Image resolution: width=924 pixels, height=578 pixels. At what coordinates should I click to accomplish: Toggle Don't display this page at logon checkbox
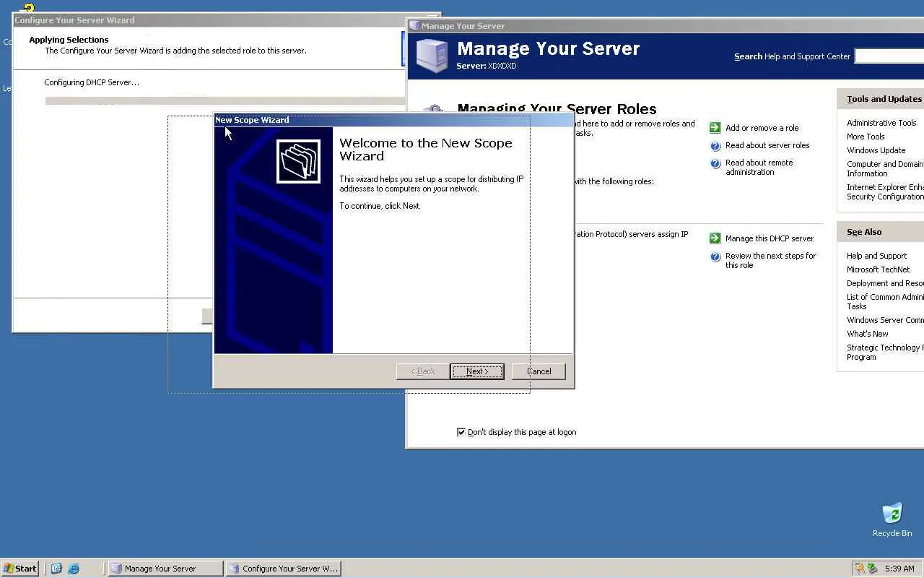tap(461, 432)
